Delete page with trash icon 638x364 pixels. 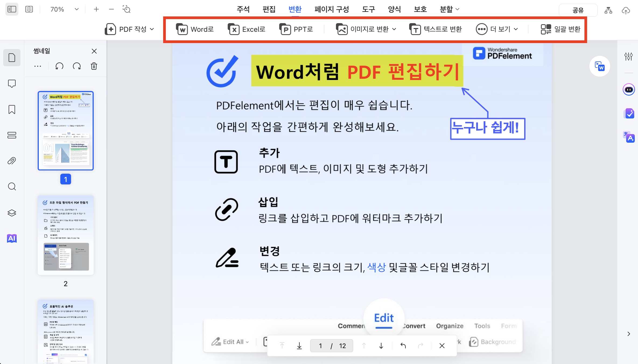pos(94,66)
